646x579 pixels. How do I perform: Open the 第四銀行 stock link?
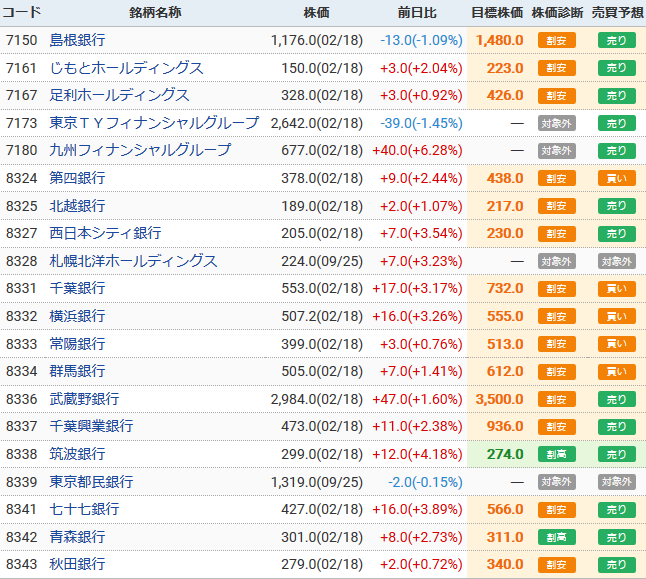(x=77, y=178)
